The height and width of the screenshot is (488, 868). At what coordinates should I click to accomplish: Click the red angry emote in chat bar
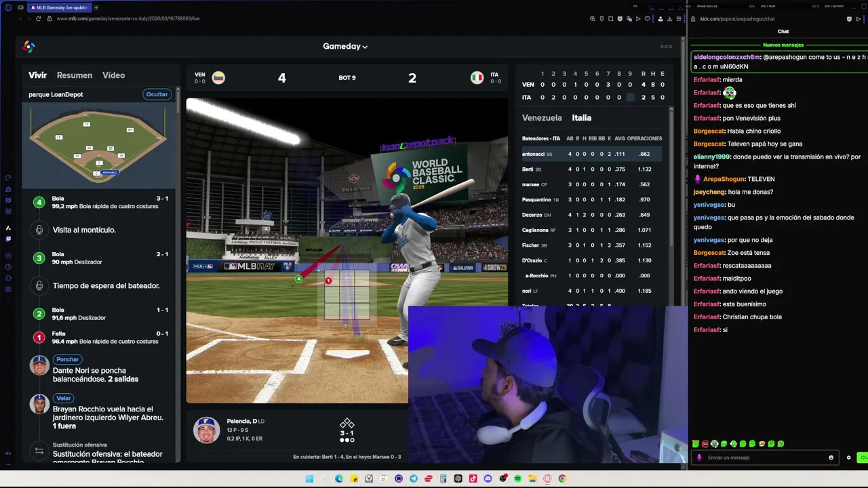click(705, 444)
